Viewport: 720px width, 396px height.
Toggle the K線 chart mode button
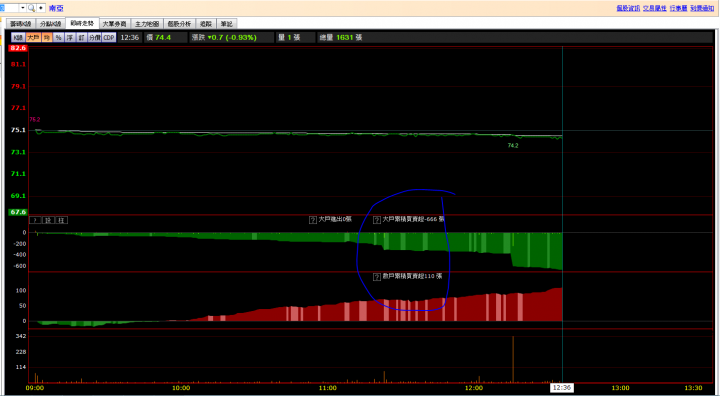[x=18, y=38]
